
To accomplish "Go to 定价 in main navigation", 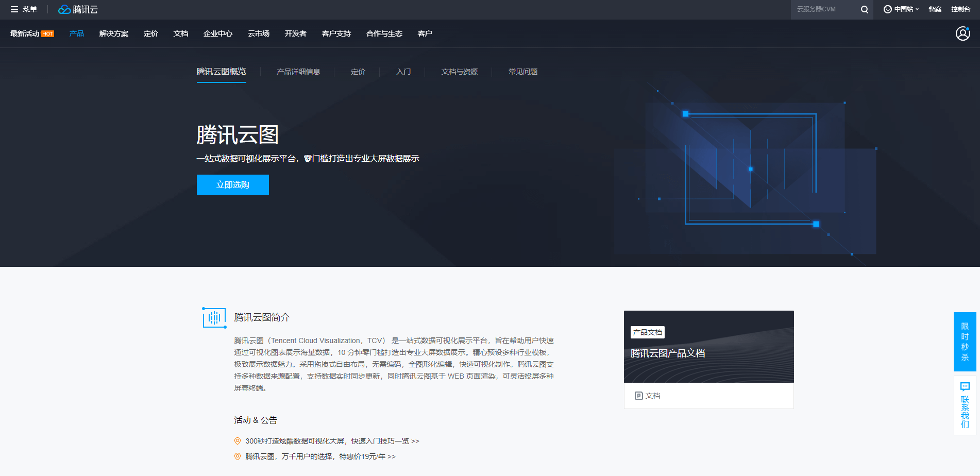I will pos(151,33).
